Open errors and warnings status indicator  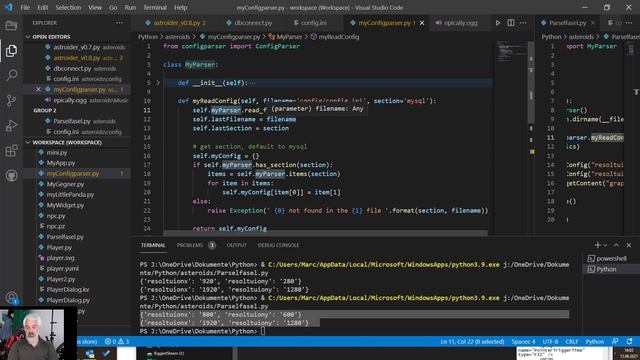[117, 341]
